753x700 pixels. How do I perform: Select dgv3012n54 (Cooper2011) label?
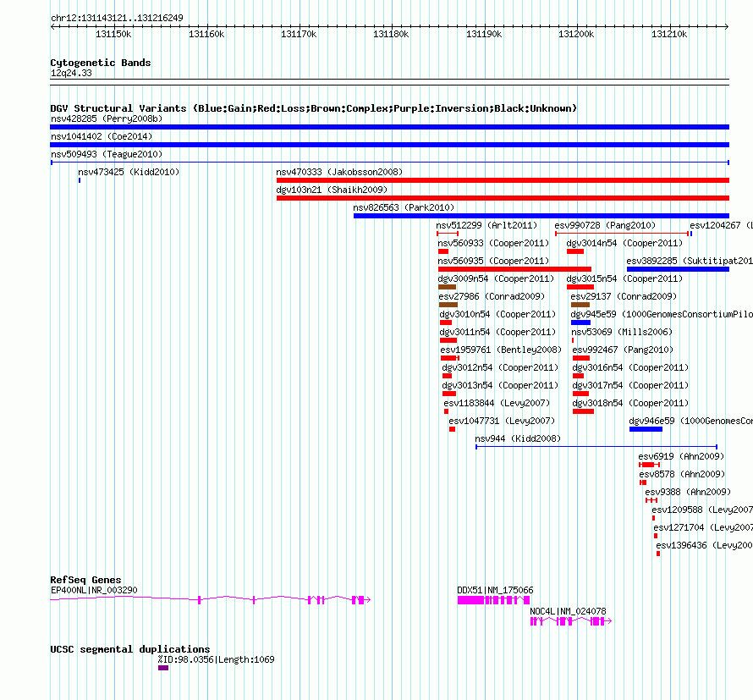pyautogui.click(x=500, y=367)
